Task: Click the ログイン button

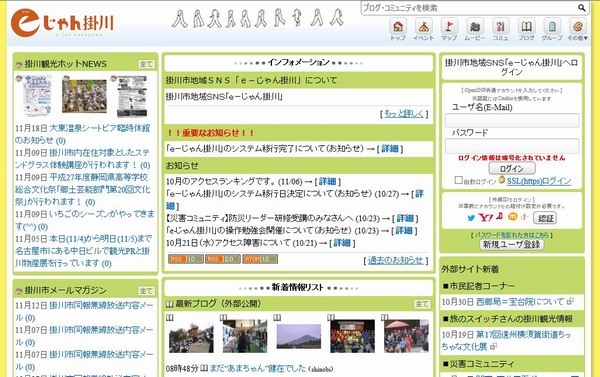Action: (x=512, y=168)
